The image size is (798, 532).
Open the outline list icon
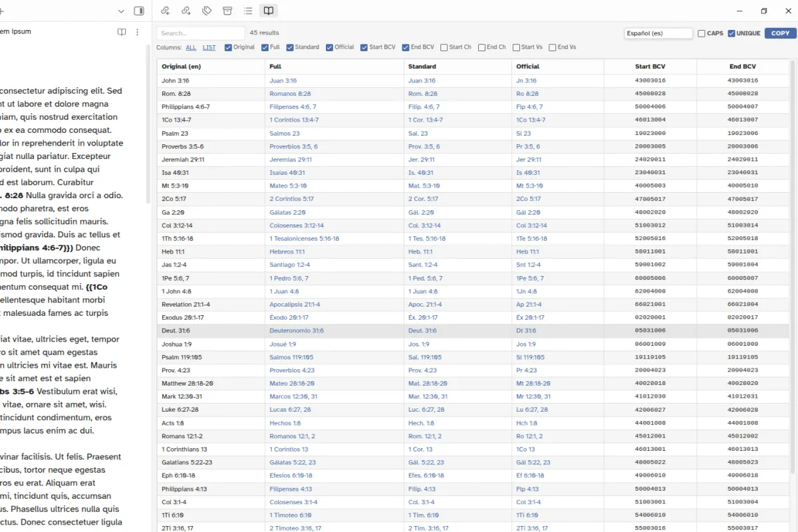click(x=248, y=11)
